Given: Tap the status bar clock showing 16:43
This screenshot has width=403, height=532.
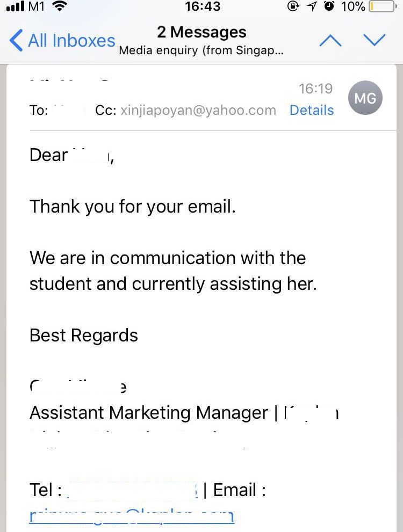Looking at the screenshot, I should click(x=202, y=7).
